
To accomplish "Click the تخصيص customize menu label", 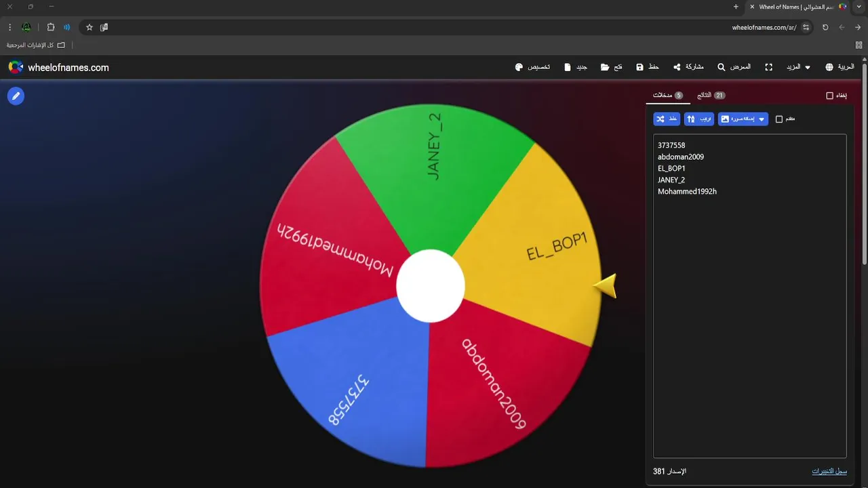I will coord(539,67).
